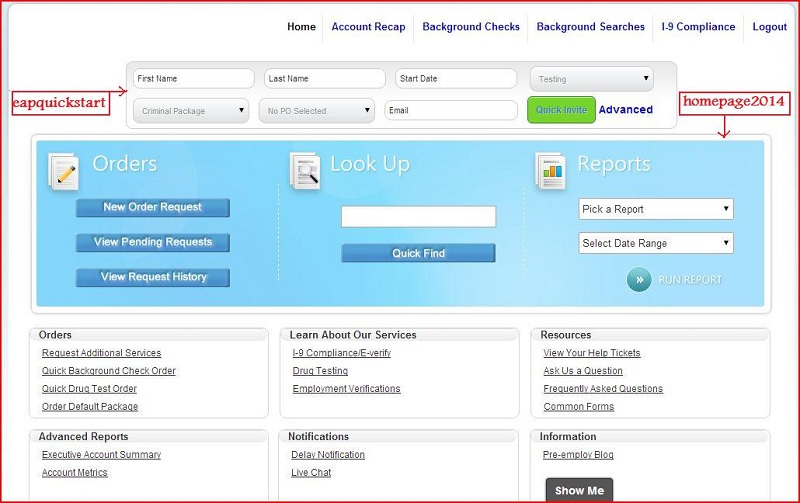Open the Common Forms link

tap(579, 406)
